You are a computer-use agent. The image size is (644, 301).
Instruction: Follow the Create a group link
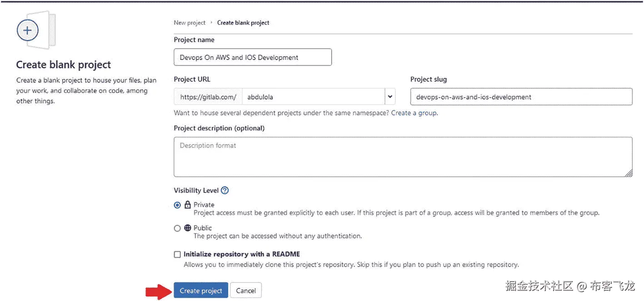414,113
